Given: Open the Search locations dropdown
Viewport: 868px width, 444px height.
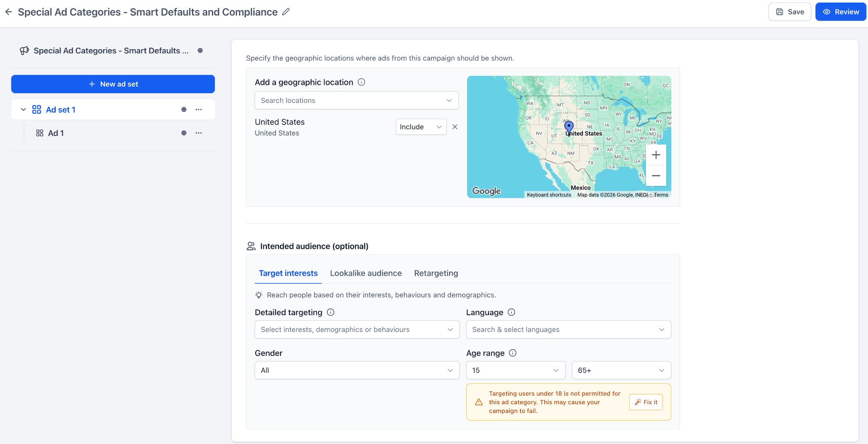Looking at the screenshot, I should click(356, 100).
